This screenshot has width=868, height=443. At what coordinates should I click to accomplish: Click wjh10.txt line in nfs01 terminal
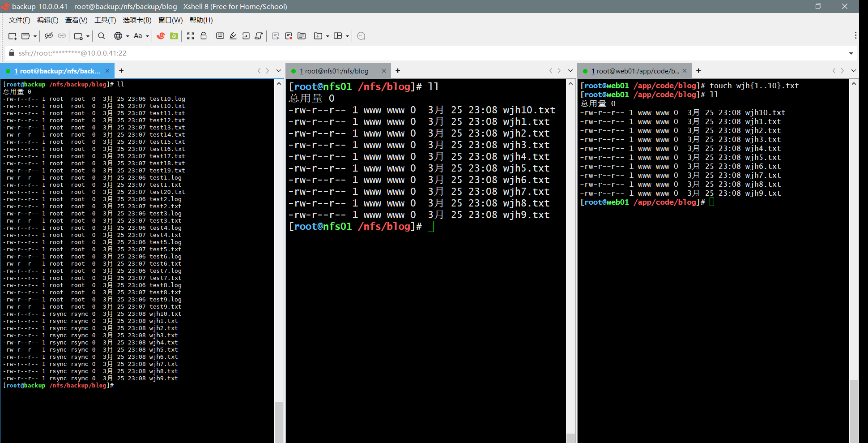[422, 110]
